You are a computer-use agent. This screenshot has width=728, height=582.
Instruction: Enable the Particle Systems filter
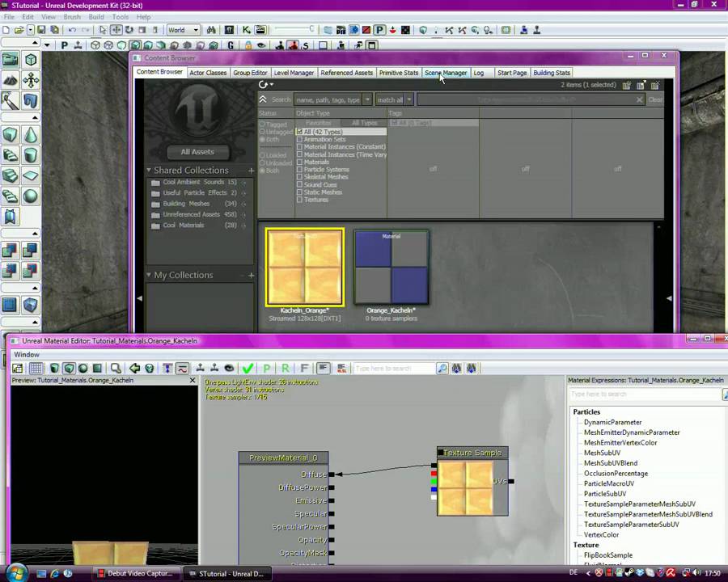pos(299,170)
